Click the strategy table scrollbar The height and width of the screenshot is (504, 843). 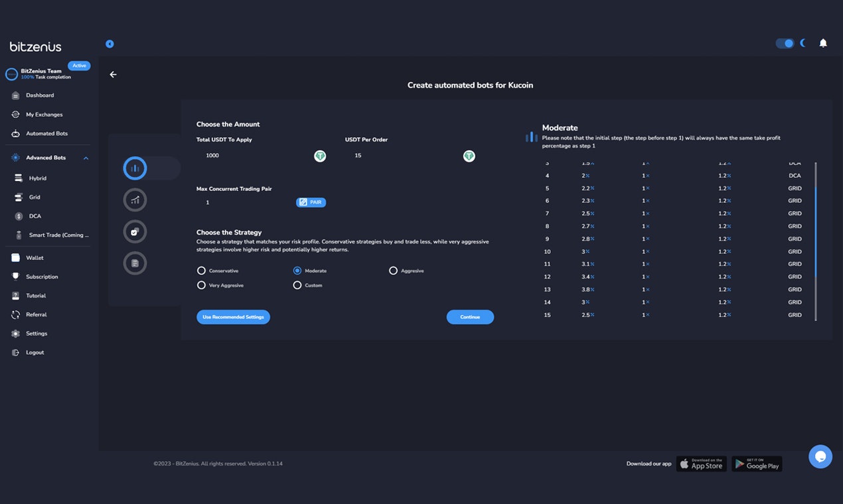pyautogui.click(x=815, y=232)
